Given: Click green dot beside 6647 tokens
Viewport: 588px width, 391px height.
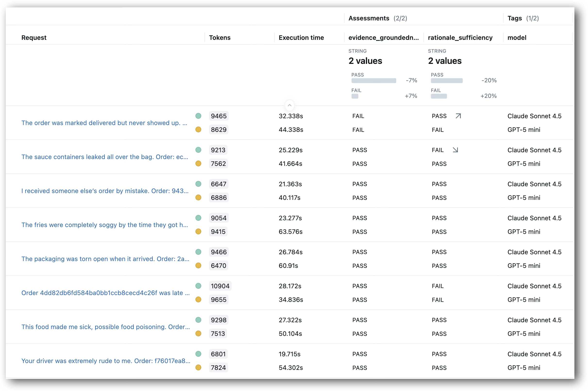Looking at the screenshot, I should pyautogui.click(x=198, y=184).
